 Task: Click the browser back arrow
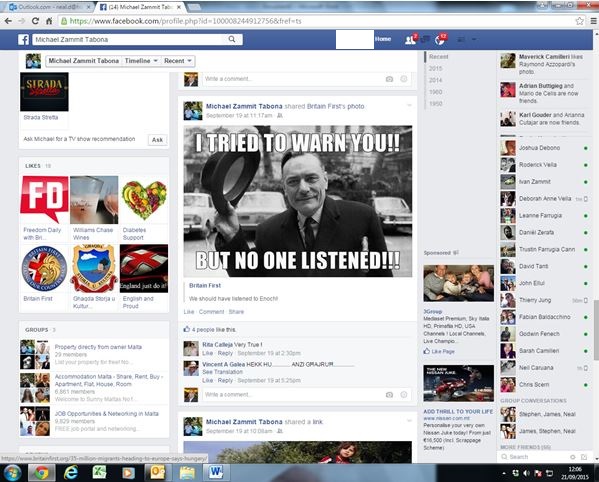(8, 21)
